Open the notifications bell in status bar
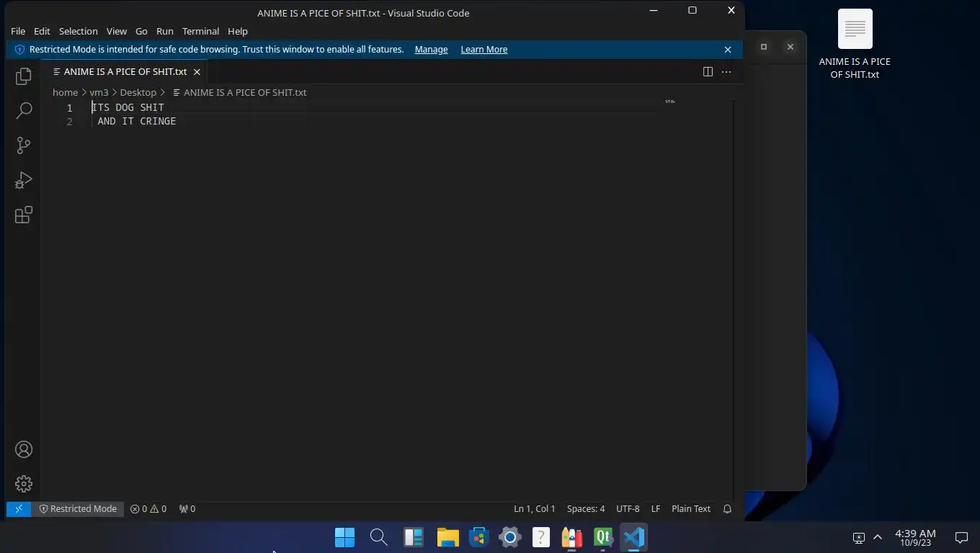Screen dimensions: 980x553 coord(727,508)
